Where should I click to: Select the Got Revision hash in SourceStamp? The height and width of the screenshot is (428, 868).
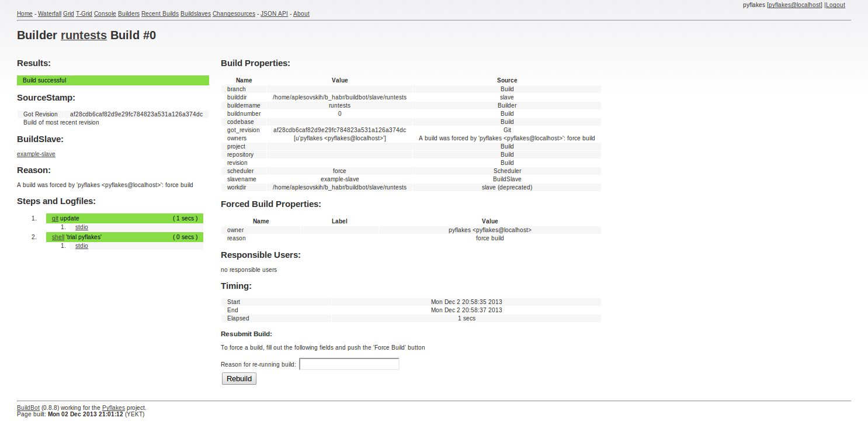click(x=136, y=114)
